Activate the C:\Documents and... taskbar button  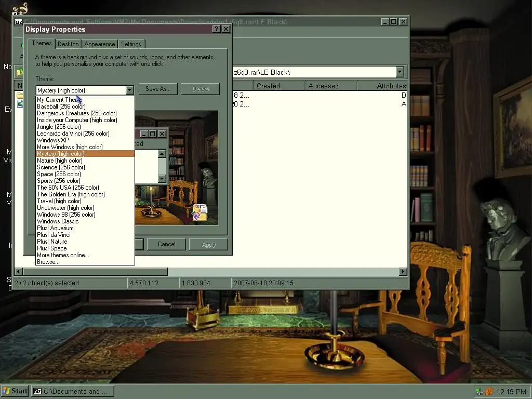click(x=72, y=392)
